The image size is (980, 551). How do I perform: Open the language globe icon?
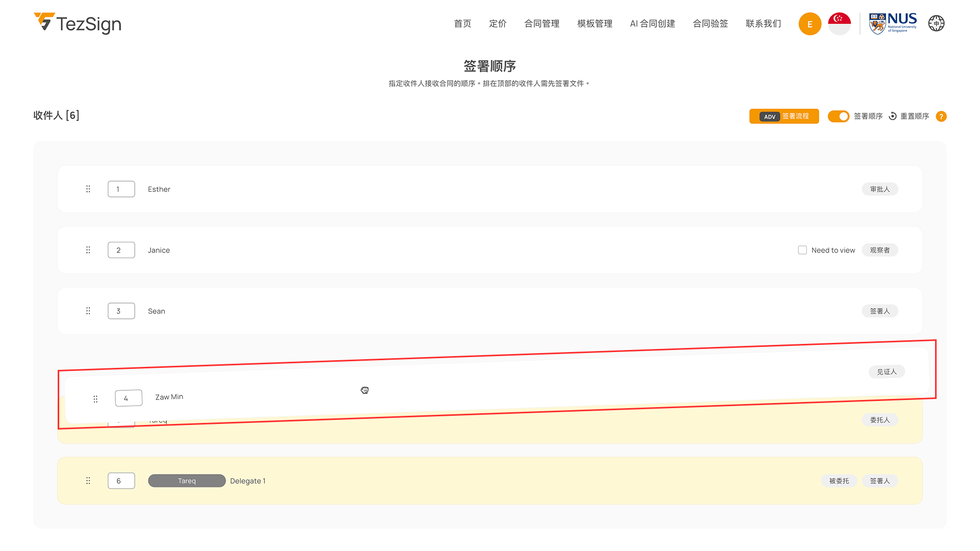[936, 23]
